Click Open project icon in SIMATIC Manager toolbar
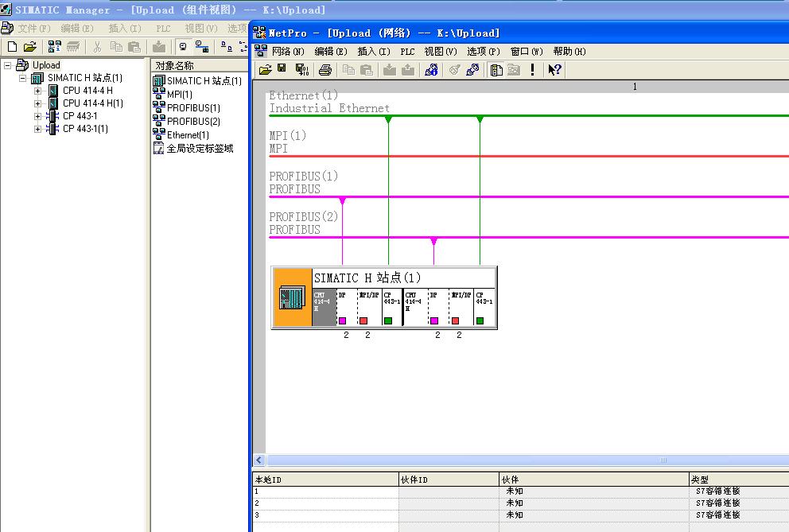This screenshot has height=532, width=789. tap(30, 47)
